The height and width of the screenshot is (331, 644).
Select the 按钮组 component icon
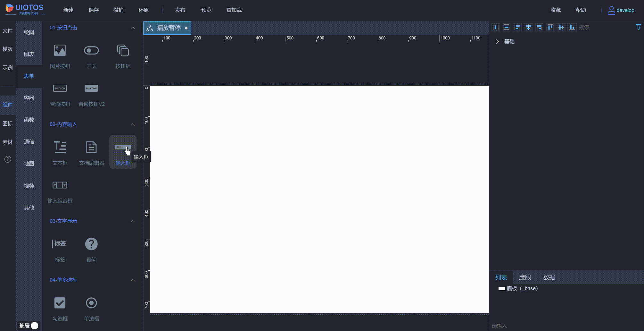click(x=123, y=50)
